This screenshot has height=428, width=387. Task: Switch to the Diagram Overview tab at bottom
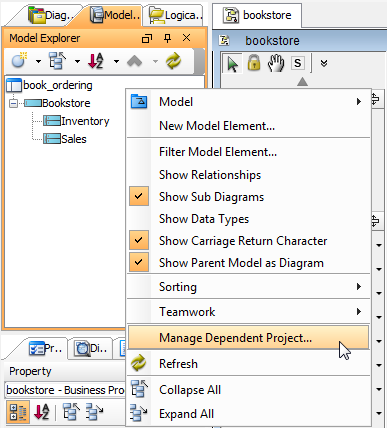(91, 349)
